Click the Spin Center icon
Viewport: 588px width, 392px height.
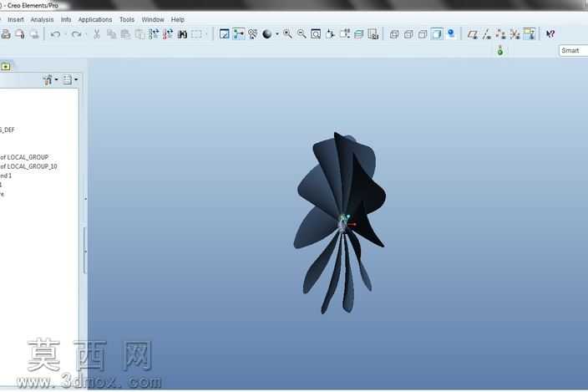click(x=253, y=34)
